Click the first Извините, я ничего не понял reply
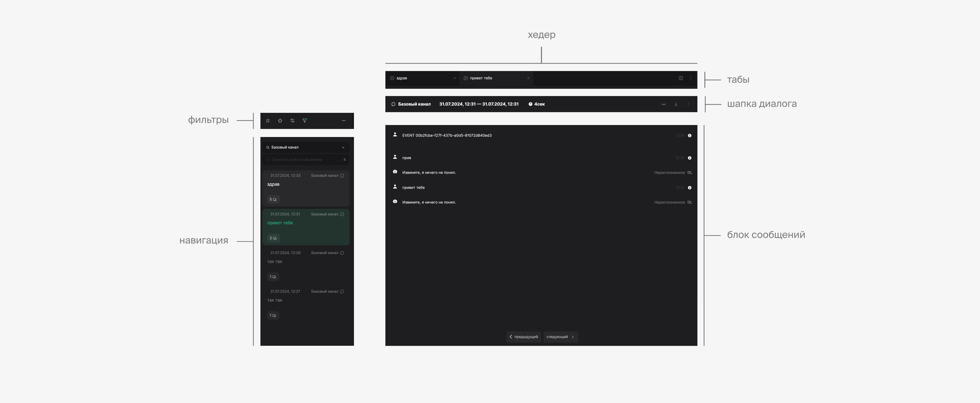 (x=429, y=173)
